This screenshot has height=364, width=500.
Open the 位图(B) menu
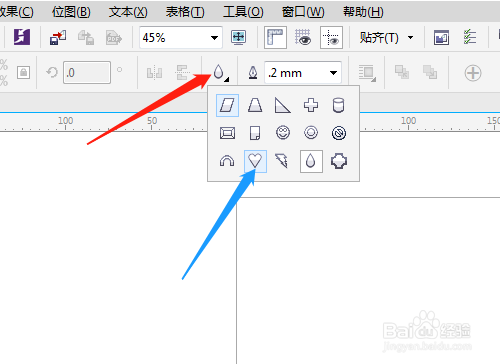tap(71, 12)
